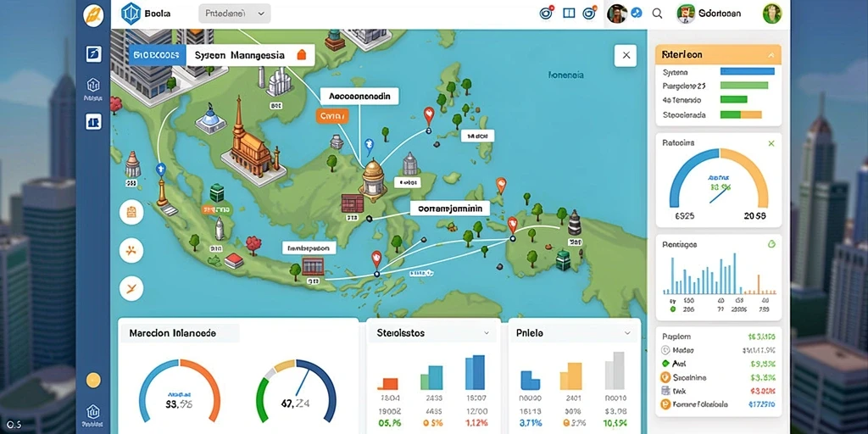This screenshot has width=868, height=434.
Task: Close the Ratooiira gauge card with green X
Action: point(771,143)
